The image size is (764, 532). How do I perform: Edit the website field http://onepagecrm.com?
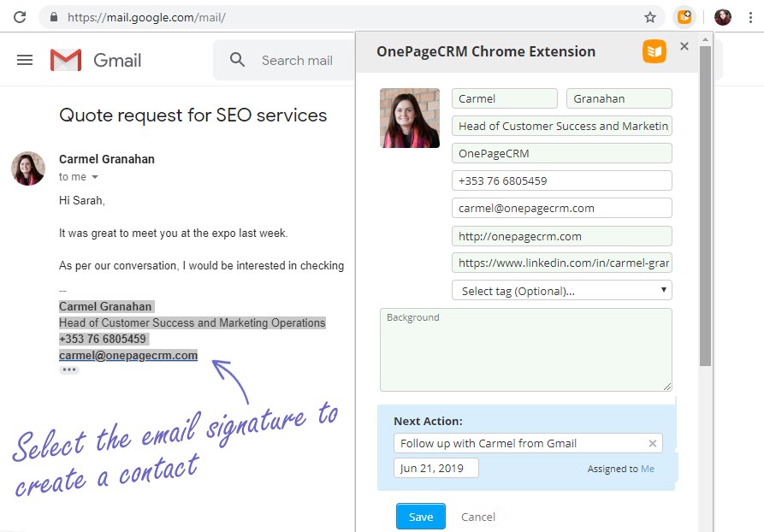[562, 236]
